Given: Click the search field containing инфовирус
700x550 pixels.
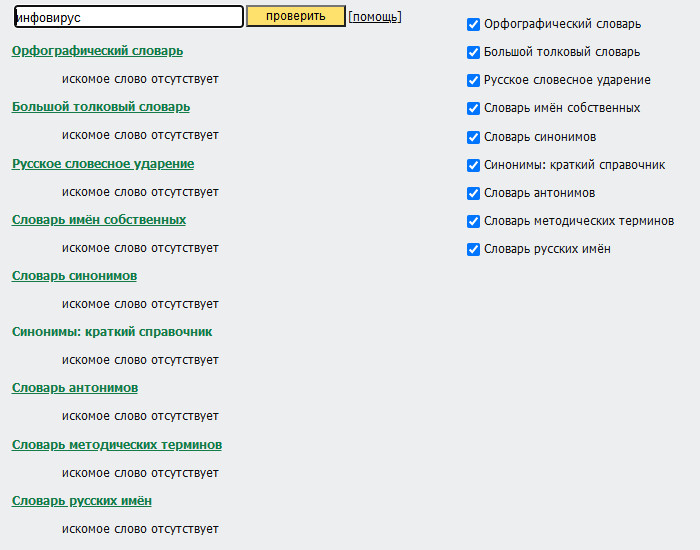Looking at the screenshot, I should tap(129, 17).
